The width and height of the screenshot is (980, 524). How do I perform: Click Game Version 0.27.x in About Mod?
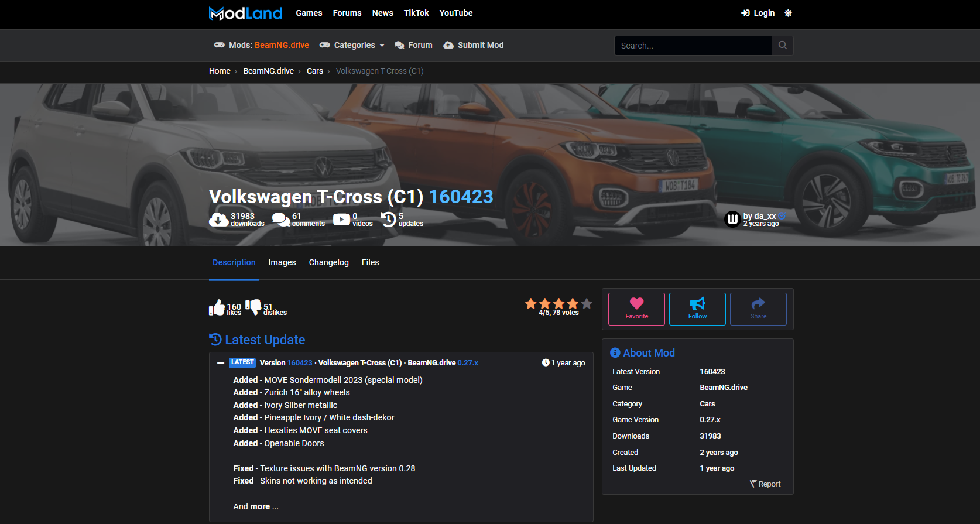[x=710, y=420]
